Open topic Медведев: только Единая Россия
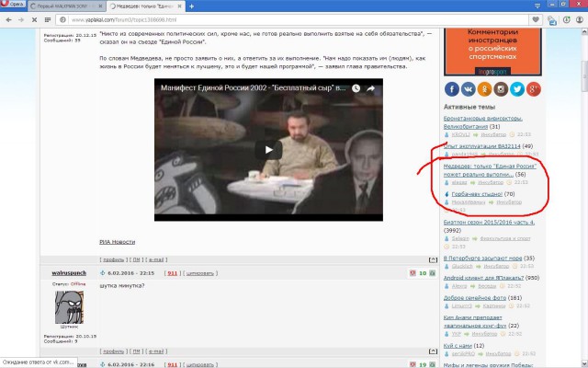Screen dimensions: 588x368 tap(490, 170)
